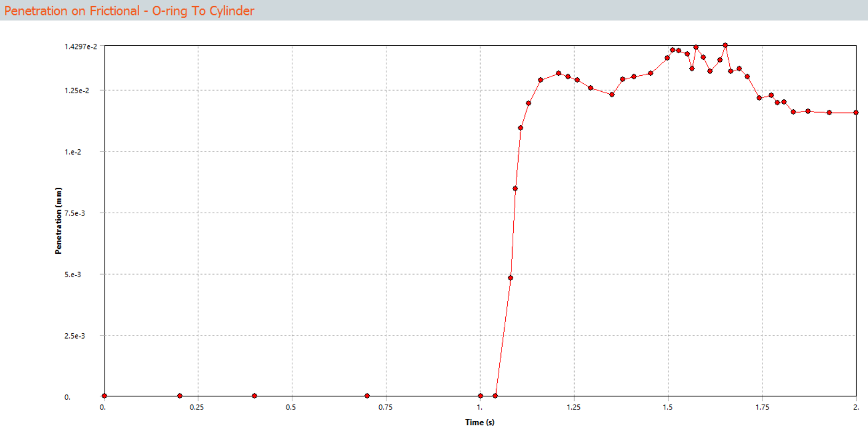Select the zero-penetration point near 0.7 seconds
This screenshot has height=433, width=868.
pos(367,396)
